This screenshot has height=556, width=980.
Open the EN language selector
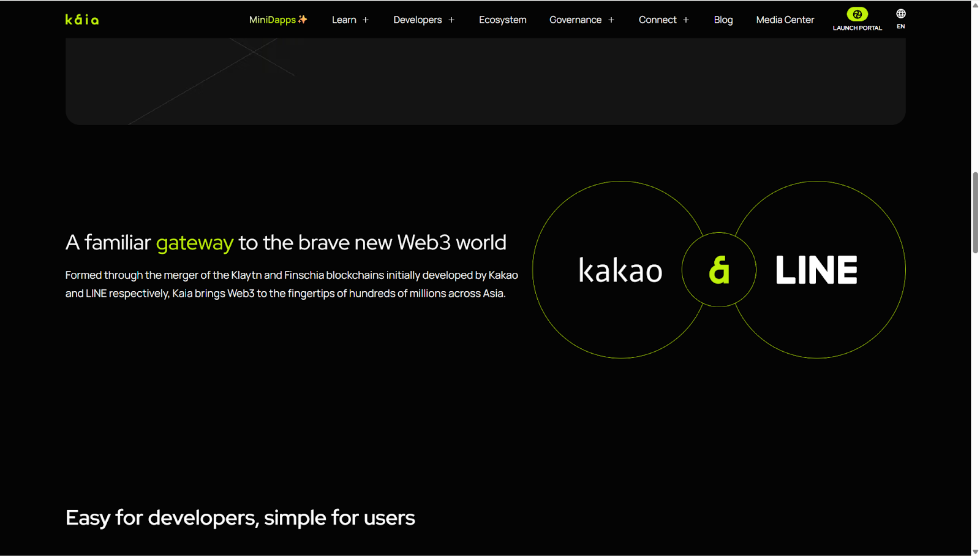point(900,26)
